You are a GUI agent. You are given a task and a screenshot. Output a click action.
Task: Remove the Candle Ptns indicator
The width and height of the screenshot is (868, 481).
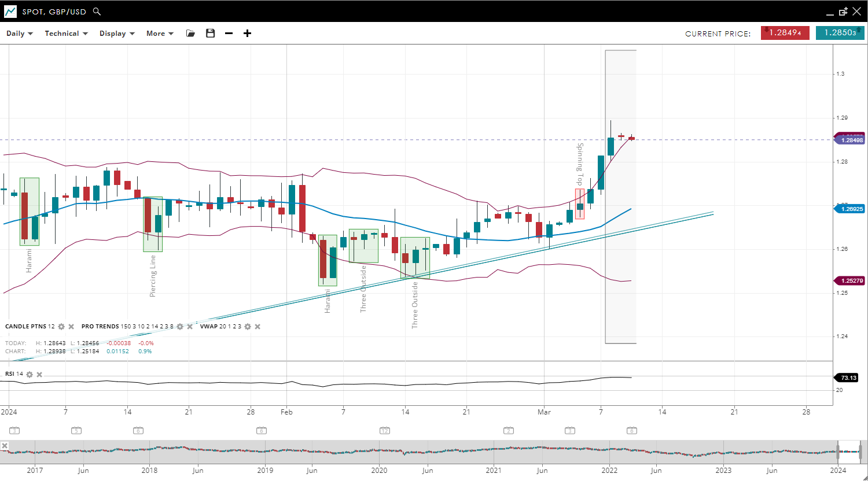pyautogui.click(x=71, y=327)
